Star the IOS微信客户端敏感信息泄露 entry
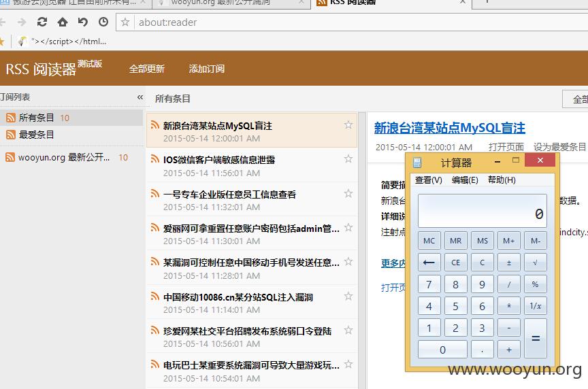Image resolution: width=588 pixels, height=389 pixels. click(x=348, y=159)
